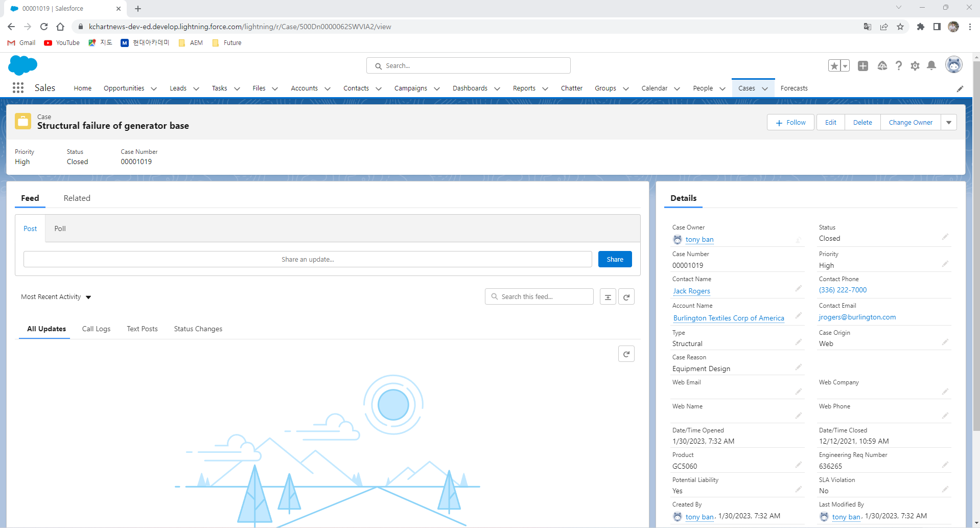Viewport: 980px width, 528px height.
Task: Edit the Contact Name pencil icon
Action: [x=799, y=289]
